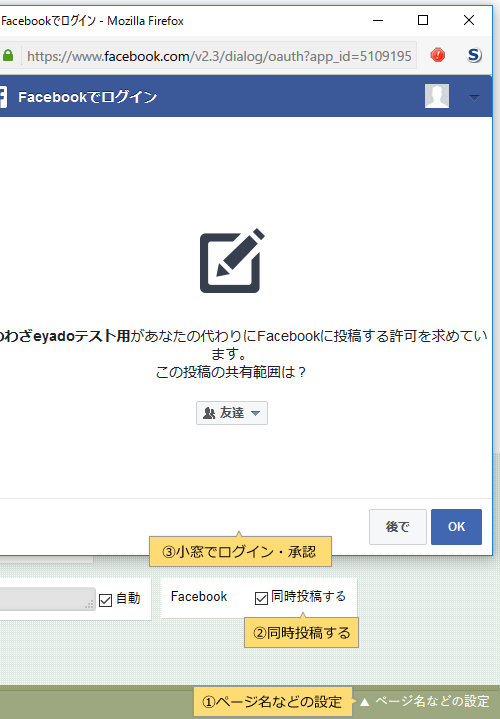Click the green padlock security icon
Image resolution: width=500 pixels, height=719 pixels.
[x=8, y=56]
